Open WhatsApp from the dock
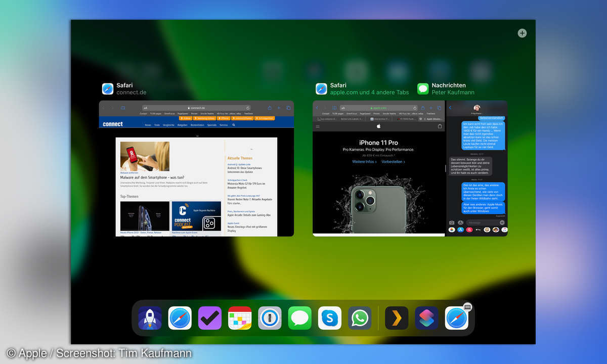This screenshot has width=607, height=364. [x=360, y=318]
